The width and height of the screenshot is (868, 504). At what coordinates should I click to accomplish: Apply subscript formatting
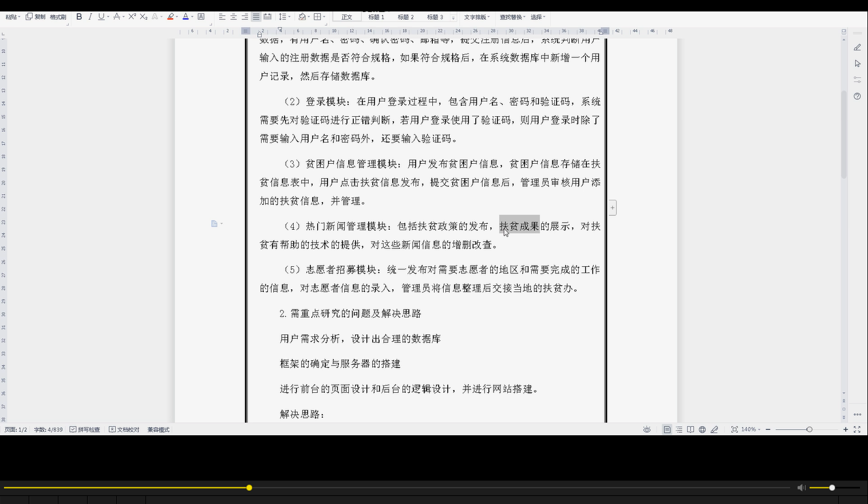point(143,17)
